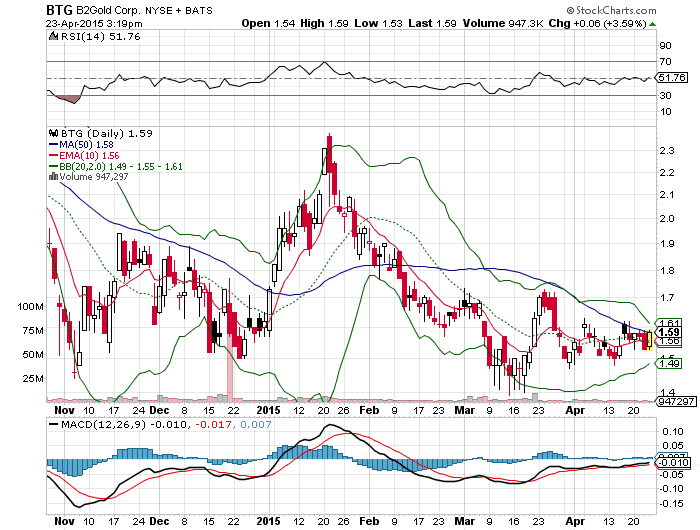This screenshot has height=530, width=700.
Task: Click the -0.010 MACD value tag
Action: (x=673, y=462)
